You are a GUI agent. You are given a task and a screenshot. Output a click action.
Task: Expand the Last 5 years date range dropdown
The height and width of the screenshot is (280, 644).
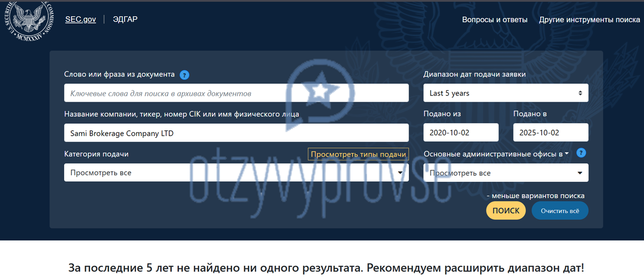click(x=506, y=93)
